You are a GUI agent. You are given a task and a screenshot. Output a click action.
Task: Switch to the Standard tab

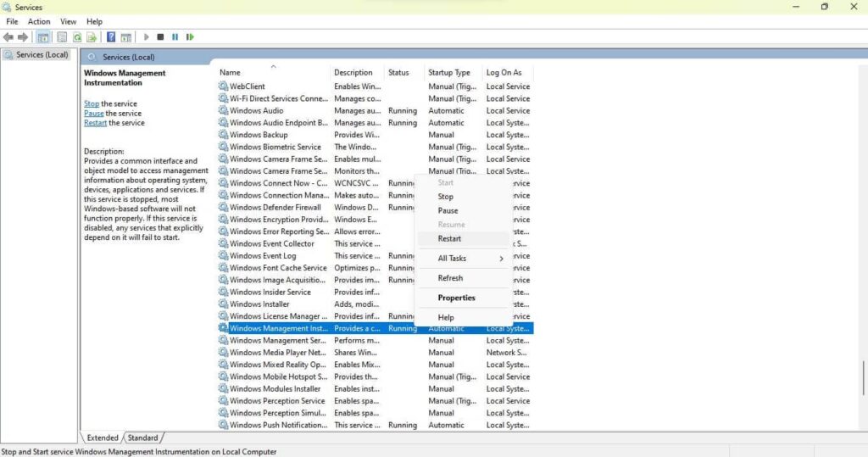[142, 437]
